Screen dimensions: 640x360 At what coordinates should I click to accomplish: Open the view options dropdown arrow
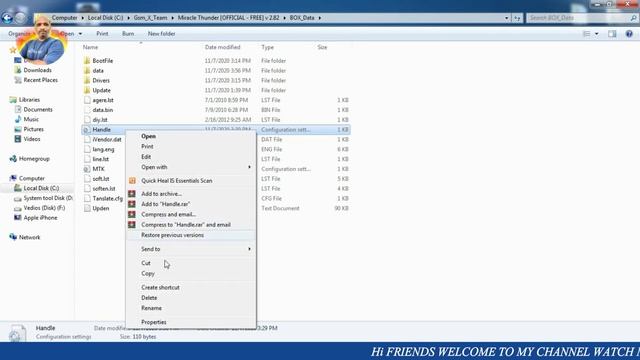pyautogui.click(x=597, y=34)
